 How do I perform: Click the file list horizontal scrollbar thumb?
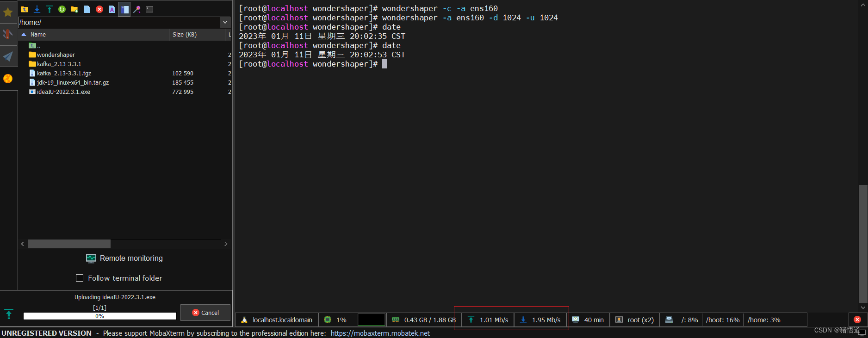[x=69, y=244]
